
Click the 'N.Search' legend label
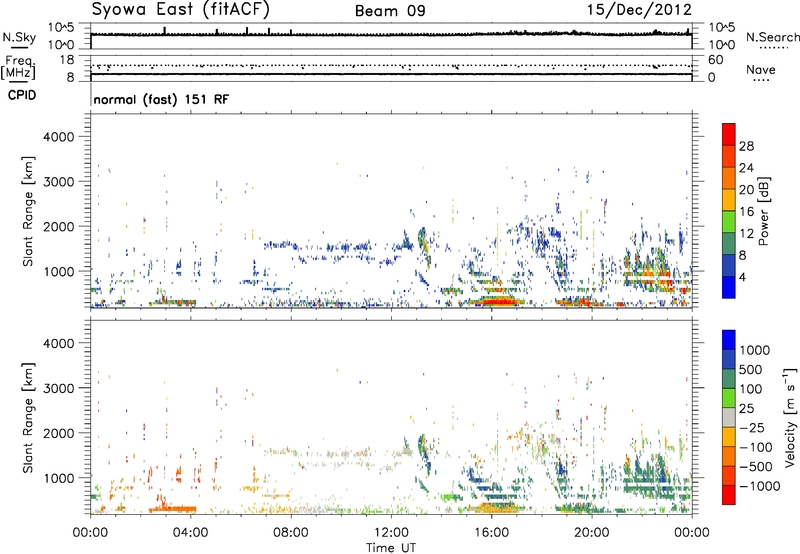(x=772, y=37)
